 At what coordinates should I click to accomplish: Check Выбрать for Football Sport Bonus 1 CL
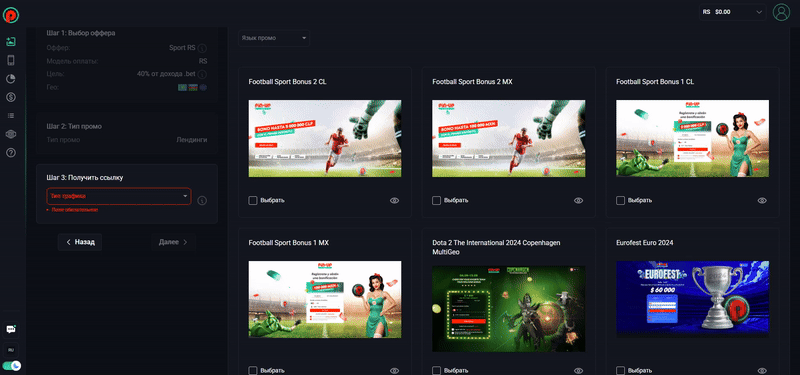click(x=620, y=201)
